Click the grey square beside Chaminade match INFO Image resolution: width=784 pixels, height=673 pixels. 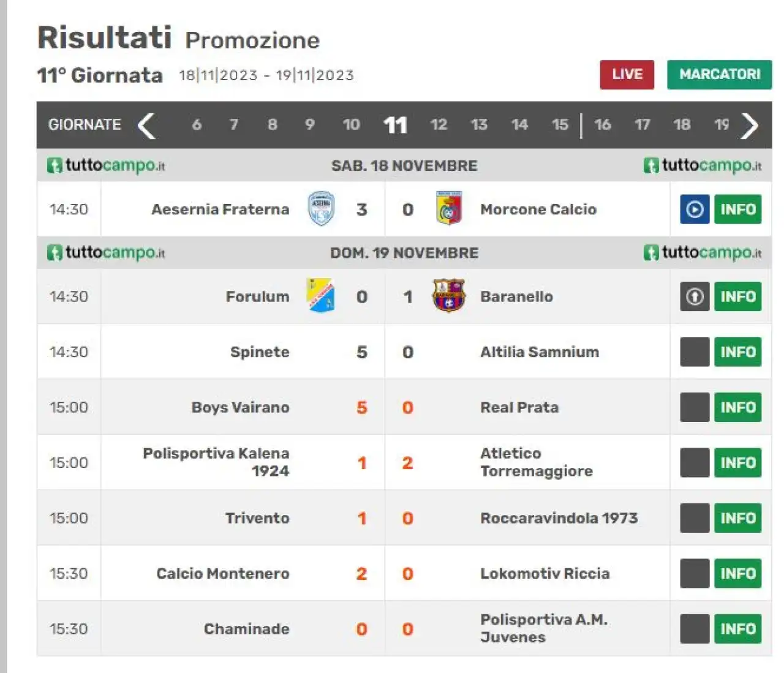click(695, 629)
